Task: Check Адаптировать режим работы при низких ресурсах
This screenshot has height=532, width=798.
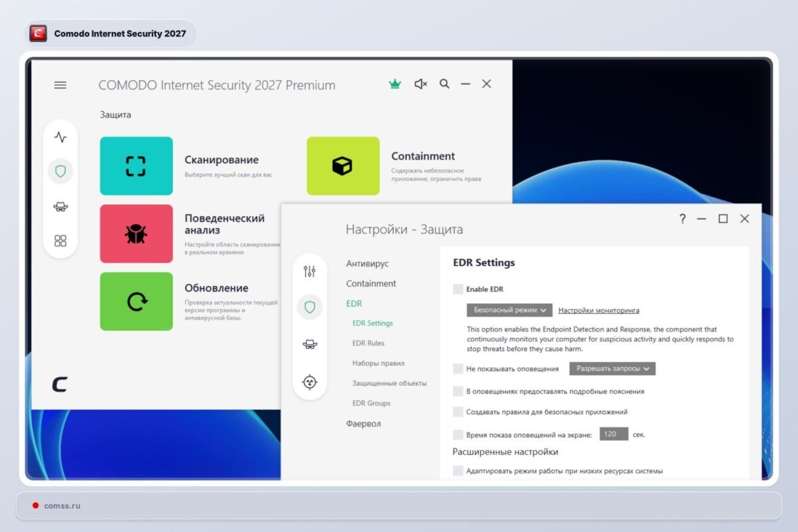Action: point(458,471)
